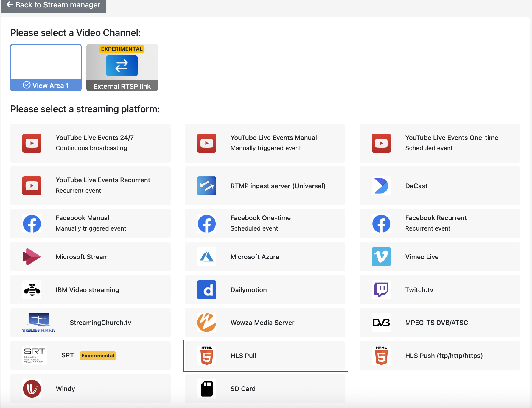
Task: Click YouTube icon for Live Events One-time
Action: [381, 143]
